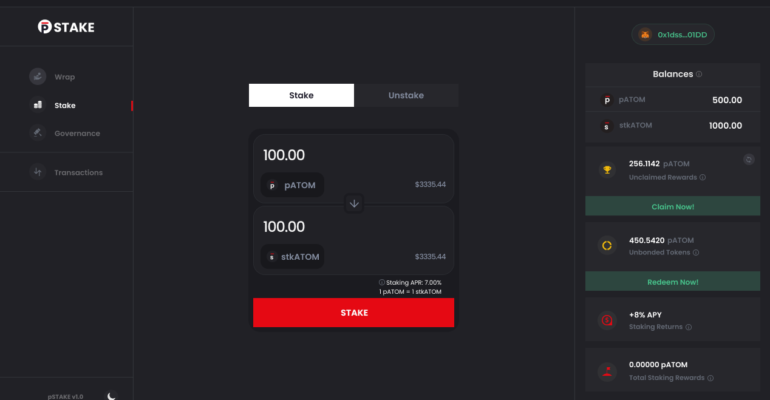Open the stkATOM token selector

click(292, 257)
